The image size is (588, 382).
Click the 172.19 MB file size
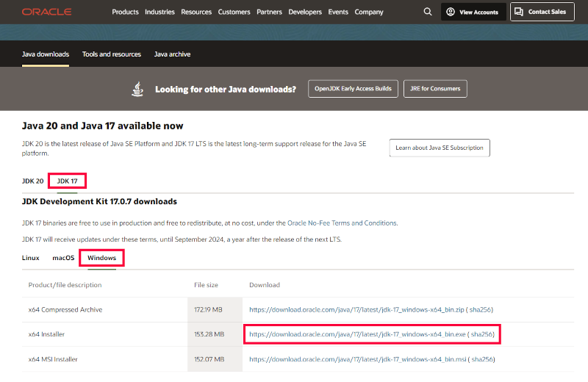pos(208,310)
